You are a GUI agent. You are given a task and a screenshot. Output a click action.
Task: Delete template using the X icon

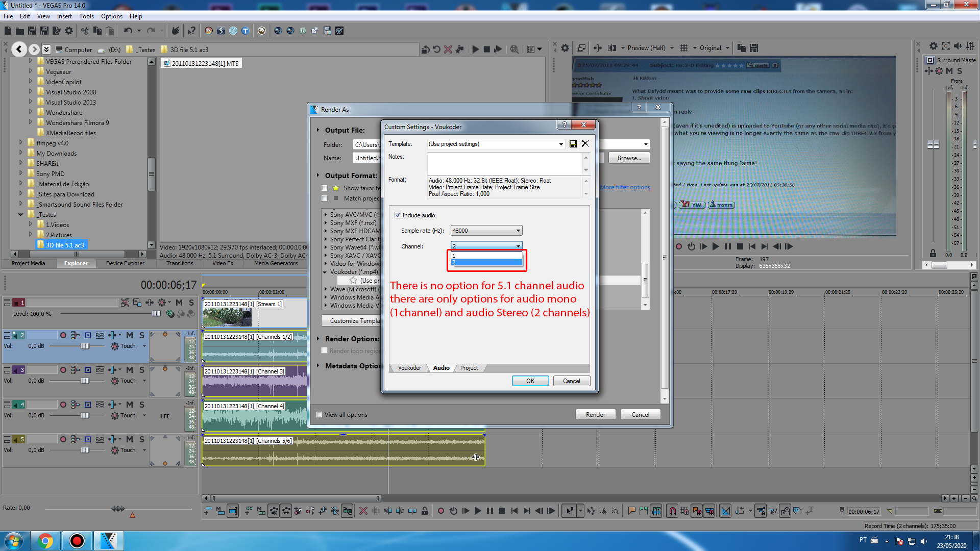(585, 144)
